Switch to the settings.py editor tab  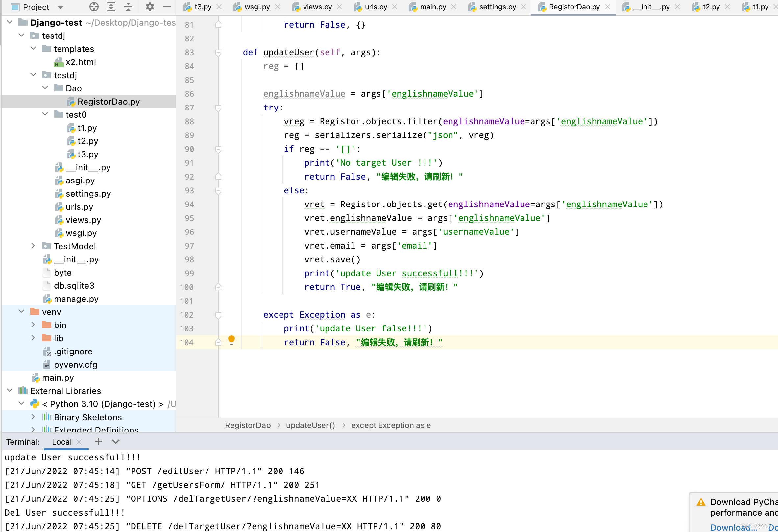click(497, 7)
